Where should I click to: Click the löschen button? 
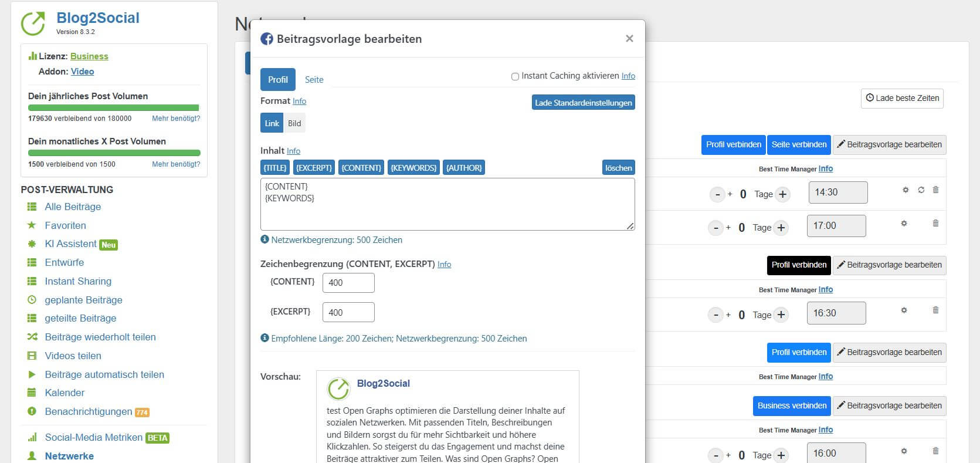click(619, 168)
